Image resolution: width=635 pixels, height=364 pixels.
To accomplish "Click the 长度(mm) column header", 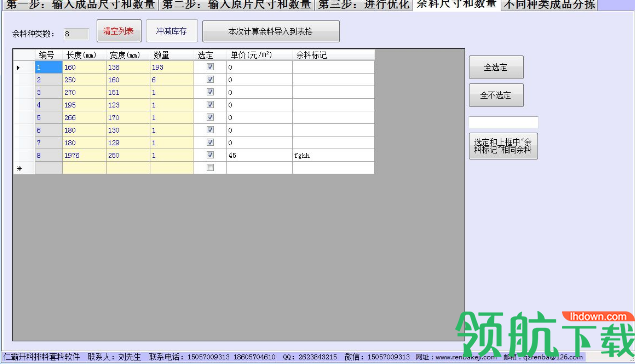I will point(84,55).
